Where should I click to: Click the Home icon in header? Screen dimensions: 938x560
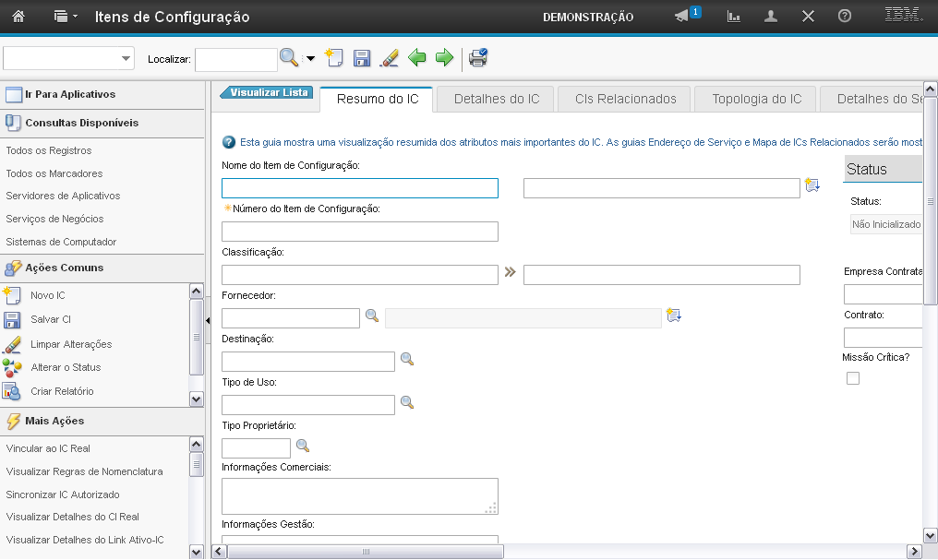point(18,17)
